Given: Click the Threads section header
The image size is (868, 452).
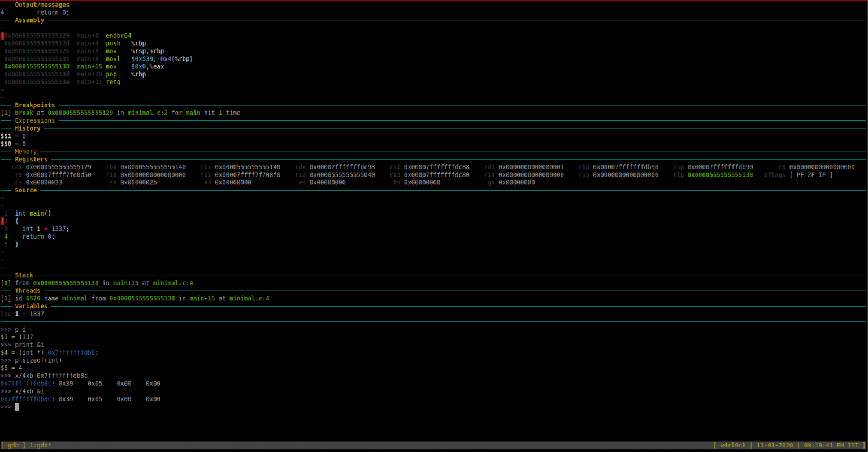Looking at the screenshot, I should 28,290.
